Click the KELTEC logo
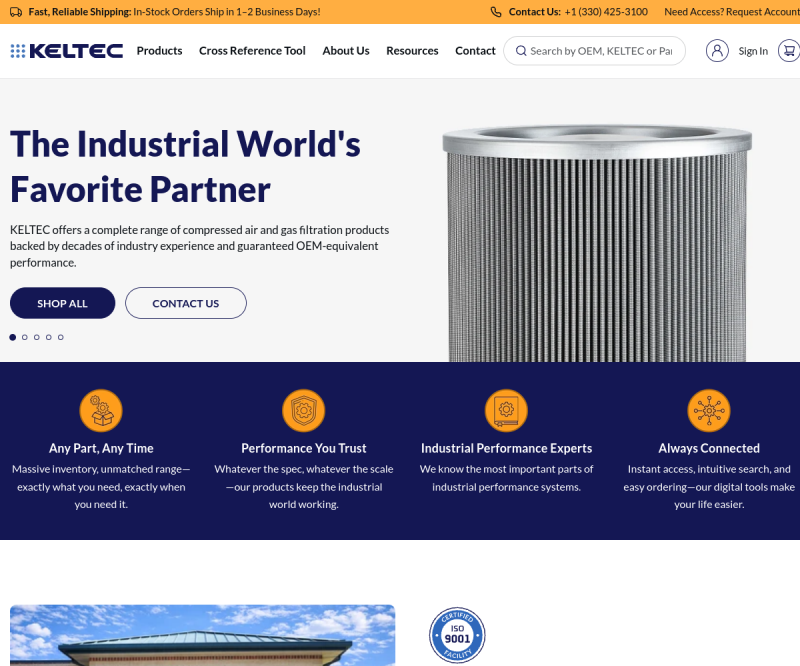The image size is (800, 666). [x=66, y=51]
